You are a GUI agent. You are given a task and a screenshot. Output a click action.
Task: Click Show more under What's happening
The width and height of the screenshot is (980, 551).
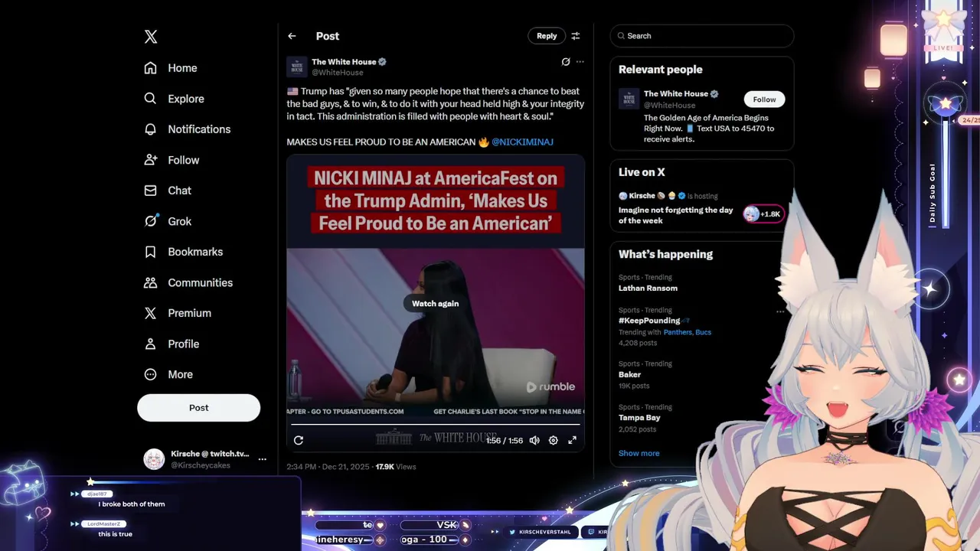click(639, 453)
